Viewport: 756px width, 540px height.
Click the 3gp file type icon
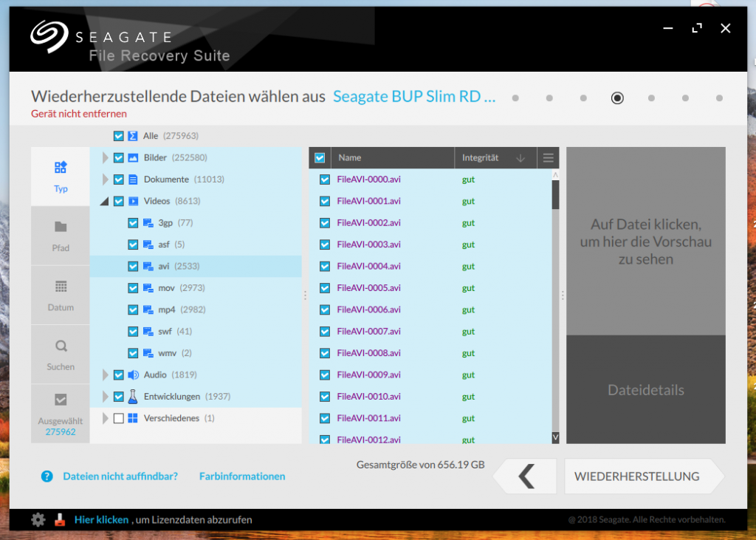click(148, 223)
